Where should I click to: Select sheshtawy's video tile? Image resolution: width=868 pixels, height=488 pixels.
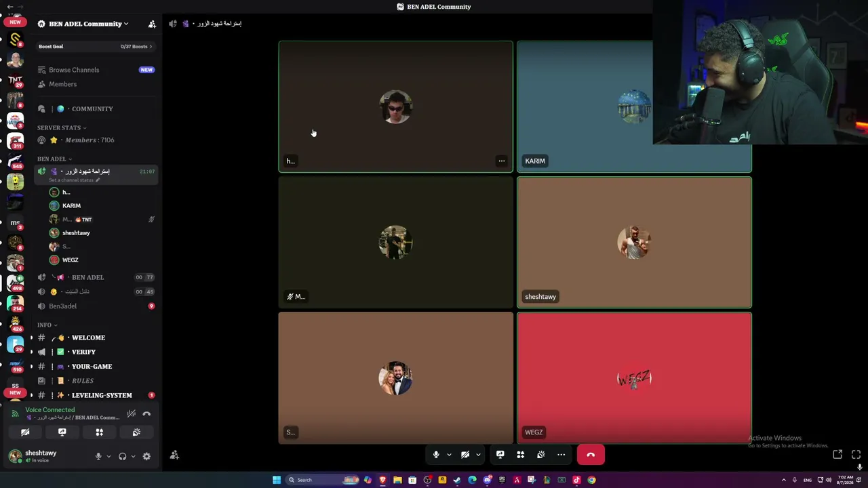(634, 243)
